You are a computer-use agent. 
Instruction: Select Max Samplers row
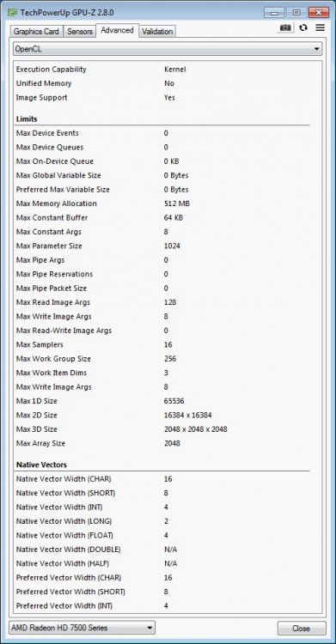coord(163,344)
